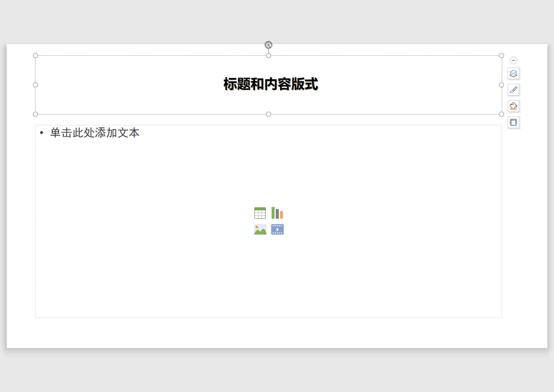Insert a picture via the placeholder icon
This screenshot has width=554, height=392.
260,230
